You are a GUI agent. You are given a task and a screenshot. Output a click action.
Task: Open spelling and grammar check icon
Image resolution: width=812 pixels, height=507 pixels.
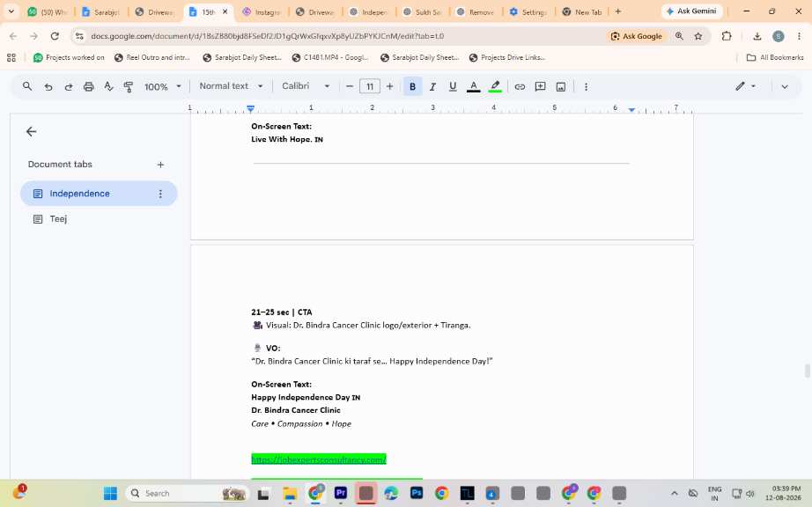point(108,87)
